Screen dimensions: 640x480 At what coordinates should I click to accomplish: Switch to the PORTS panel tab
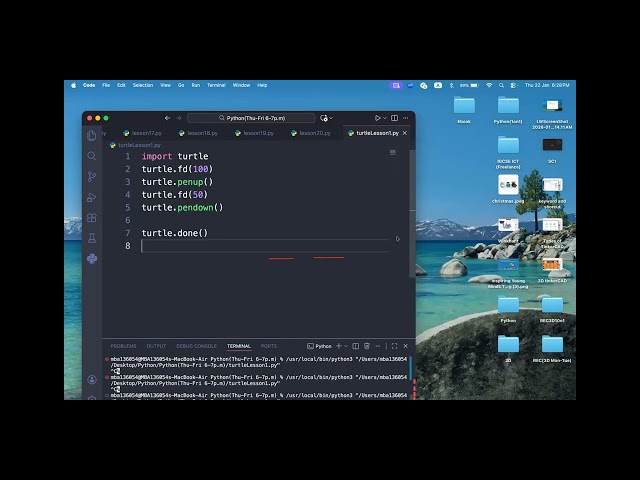269,346
